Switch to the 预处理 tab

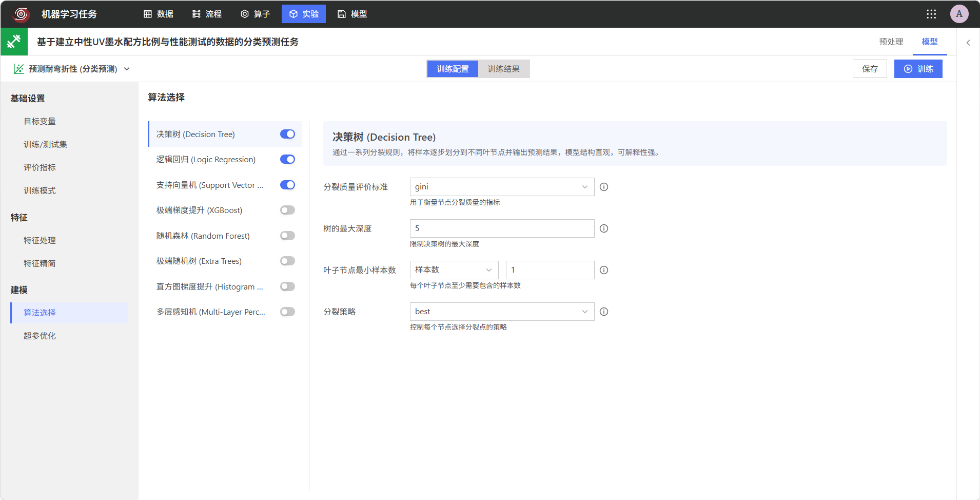pos(891,42)
